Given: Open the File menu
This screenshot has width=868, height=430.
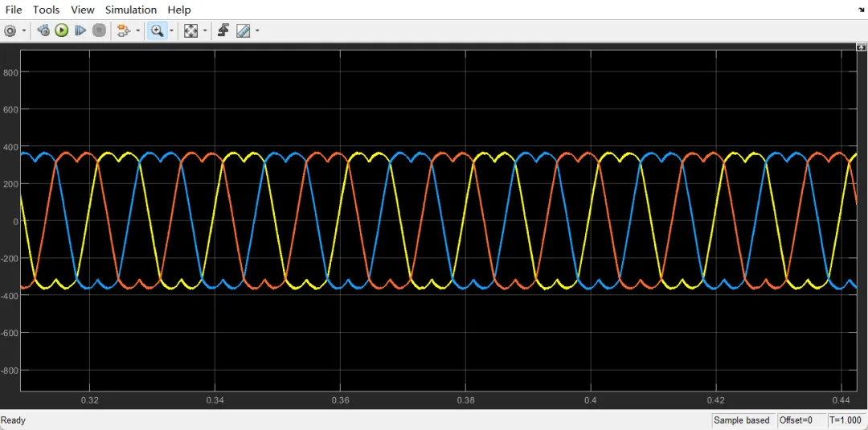Looking at the screenshot, I should [14, 10].
